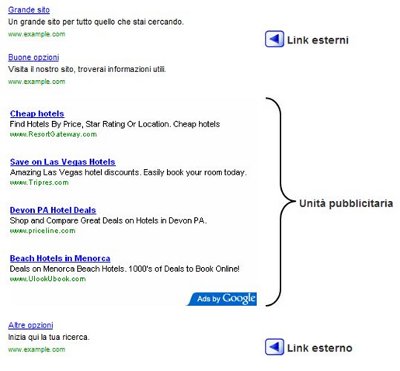Open the Altre opzioni link

31,325
